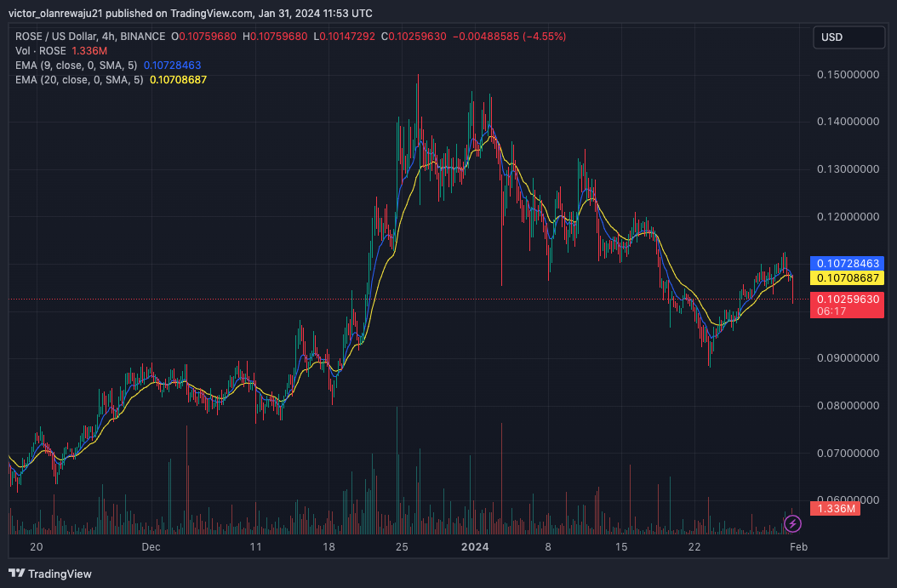Click the 0.07000000 price axis label
The height and width of the screenshot is (588, 897).
(848, 453)
